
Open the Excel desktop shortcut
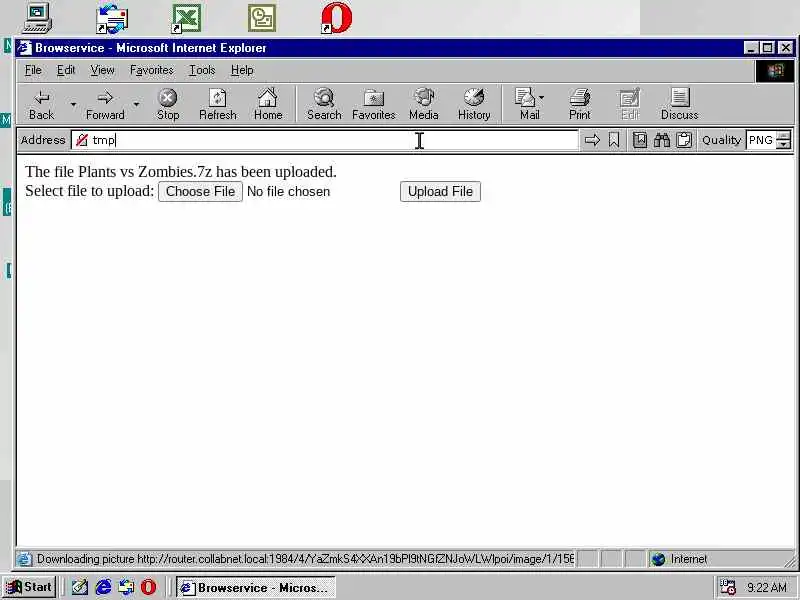186,19
